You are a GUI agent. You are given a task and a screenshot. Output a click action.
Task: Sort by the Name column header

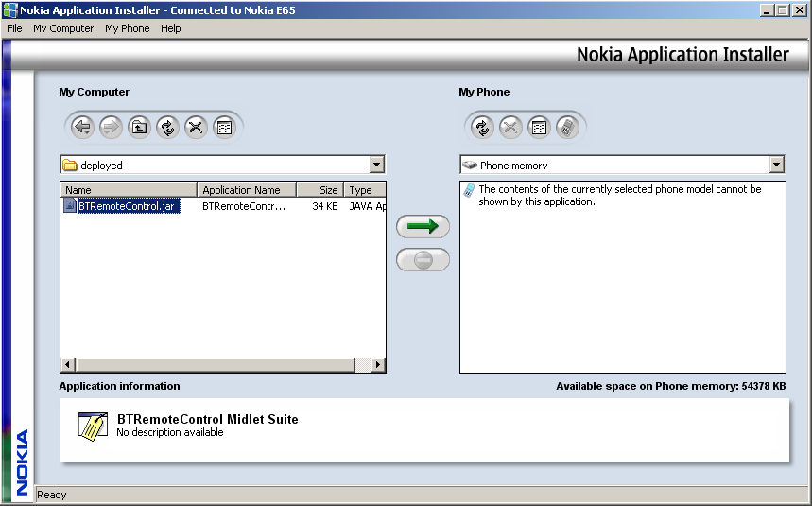click(129, 189)
